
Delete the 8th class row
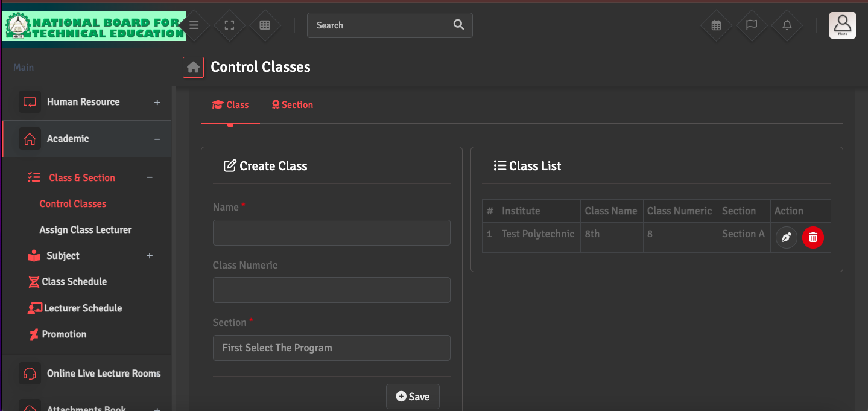[813, 238]
